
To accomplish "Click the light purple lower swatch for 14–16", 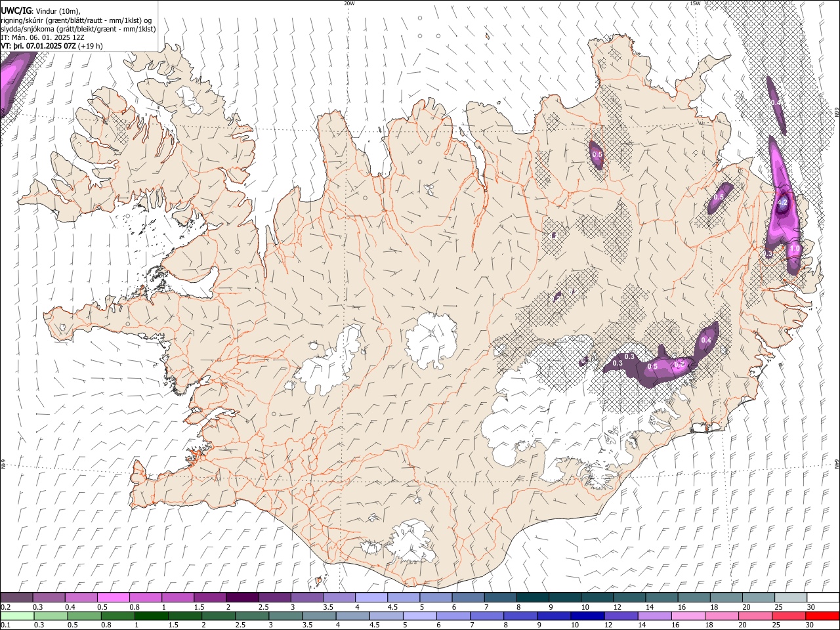I will [x=654, y=616].
